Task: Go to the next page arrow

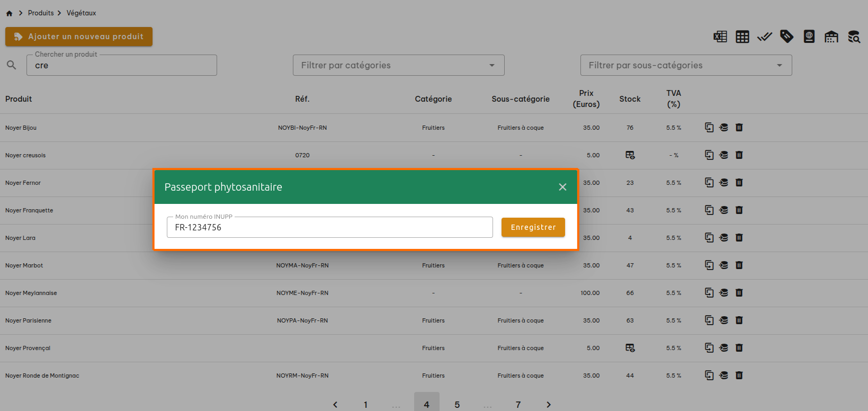Action: click(549, 405)
